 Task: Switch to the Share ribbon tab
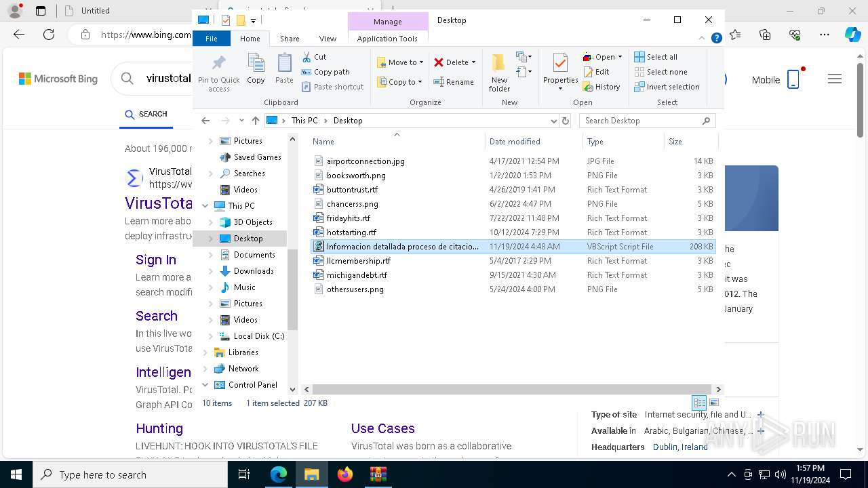[290, 39]
